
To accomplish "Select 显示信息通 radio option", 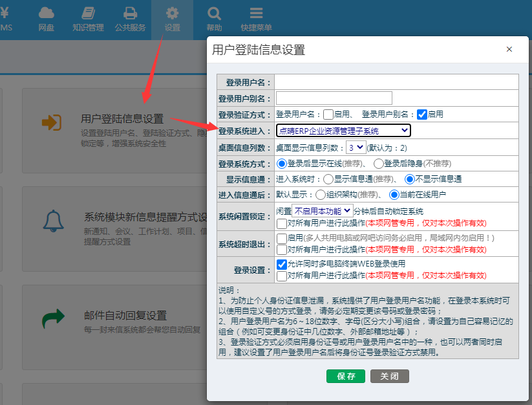I will tap(328, 179).
